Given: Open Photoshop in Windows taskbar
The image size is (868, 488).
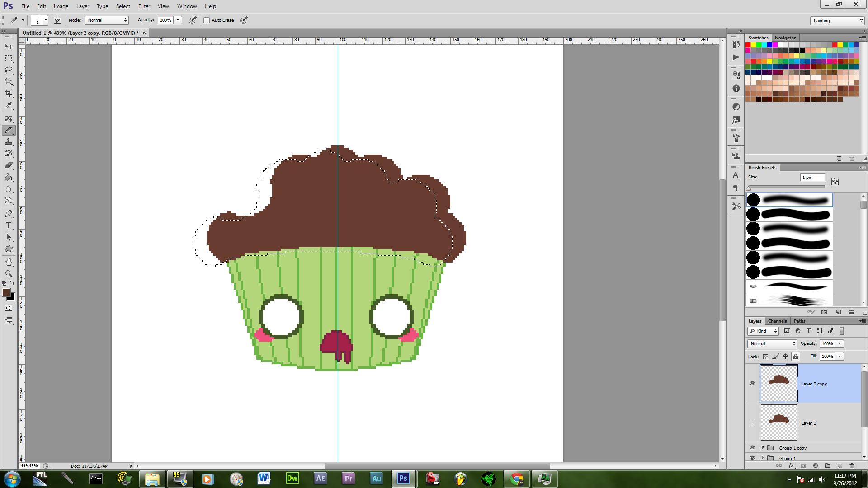Looking at the screenshot, I should pos(403,479).
